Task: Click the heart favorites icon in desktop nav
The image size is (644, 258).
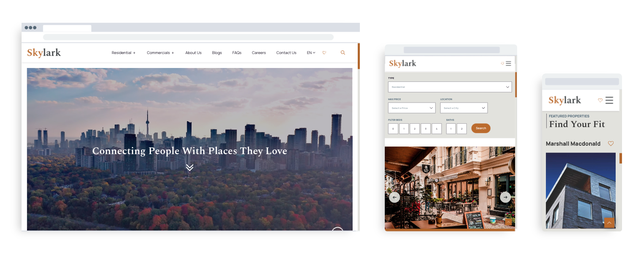Action: pos(324,53)
